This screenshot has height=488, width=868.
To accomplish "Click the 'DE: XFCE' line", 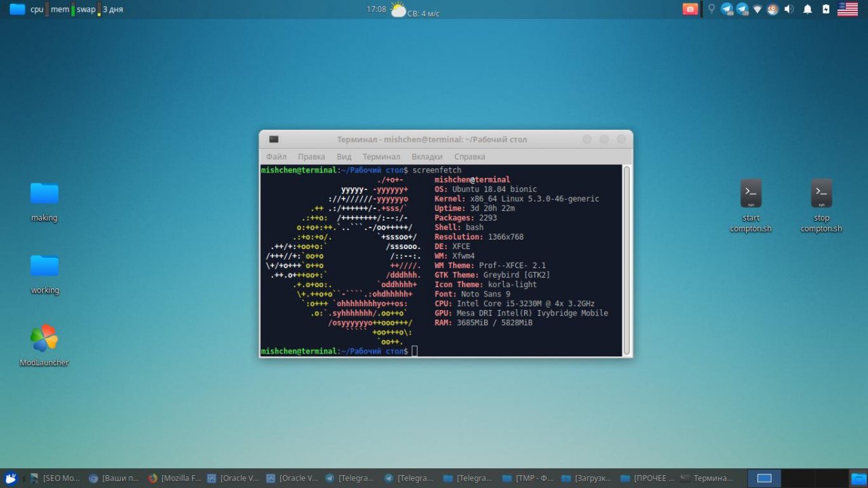I will [452, 246].
